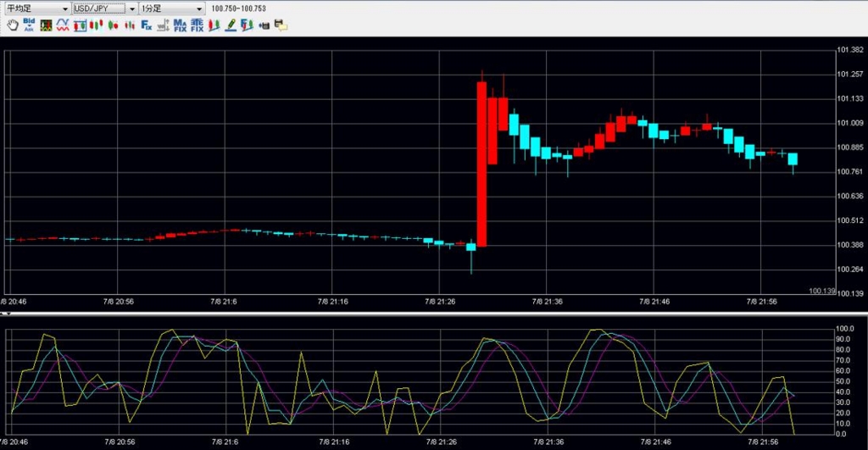Open the chart indicator settings icon

[x=46, y=25]
